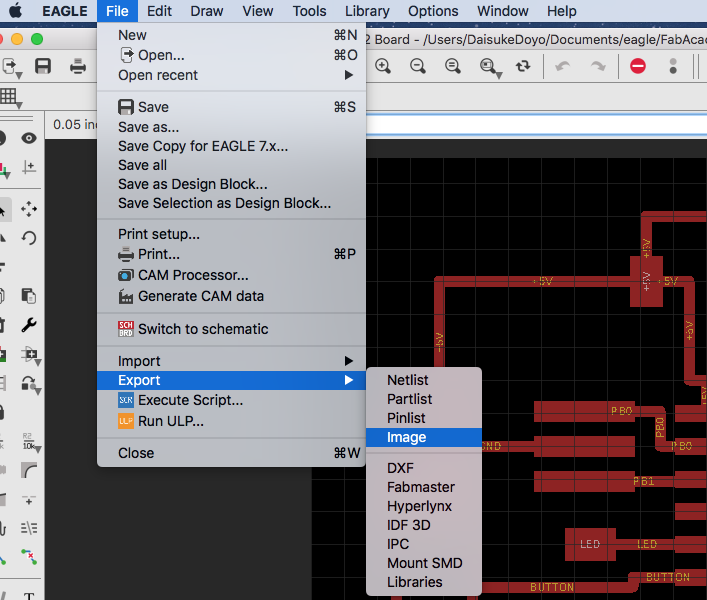
Task: Click the Print icon in toolbar
Action: tap(78, 66)
